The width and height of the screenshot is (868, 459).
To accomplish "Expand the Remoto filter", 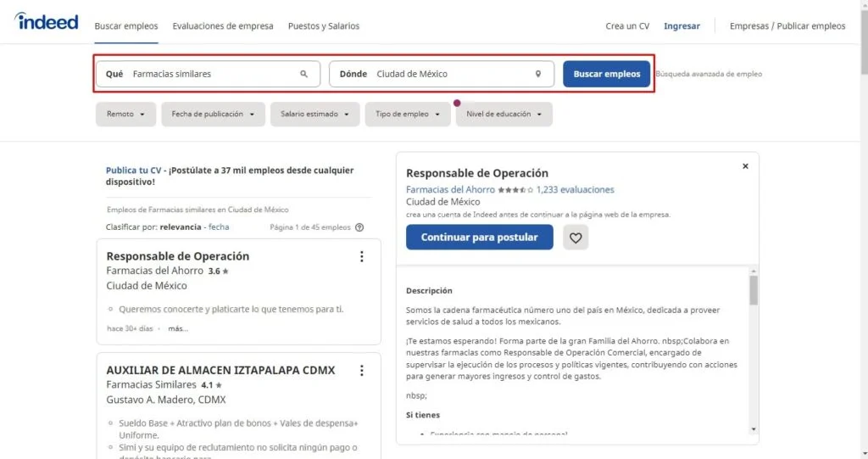I will click(125, 115).
